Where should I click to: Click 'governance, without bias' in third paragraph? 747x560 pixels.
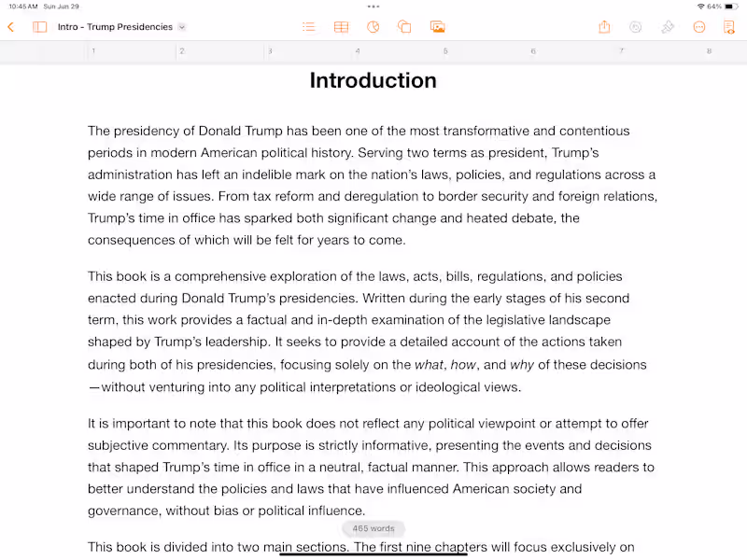[x=162, y=511]
